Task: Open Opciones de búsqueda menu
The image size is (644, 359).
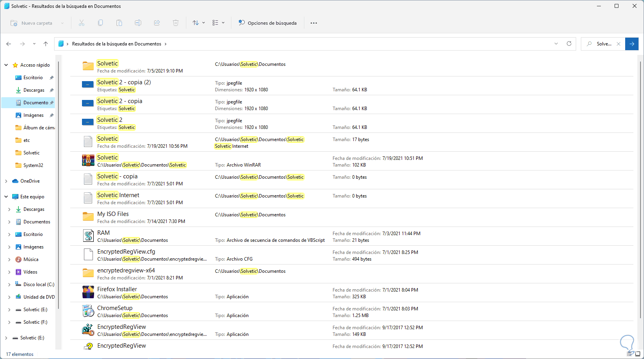Action: [x=267, y=23]
